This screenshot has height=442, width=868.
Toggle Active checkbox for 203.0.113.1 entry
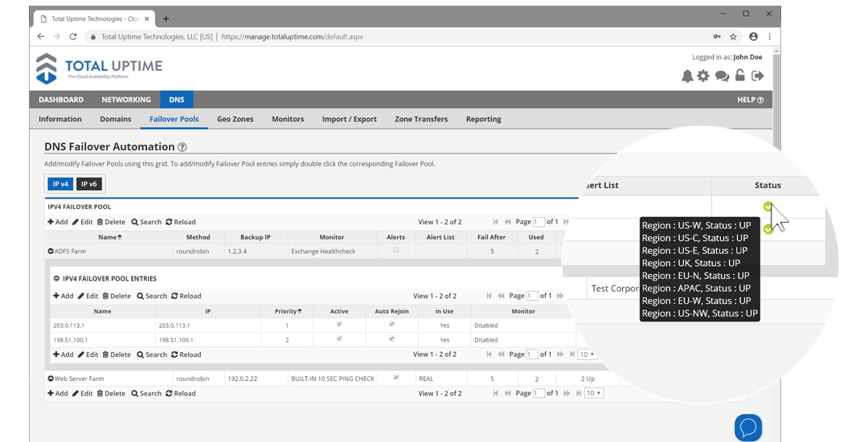pos(339,325)
